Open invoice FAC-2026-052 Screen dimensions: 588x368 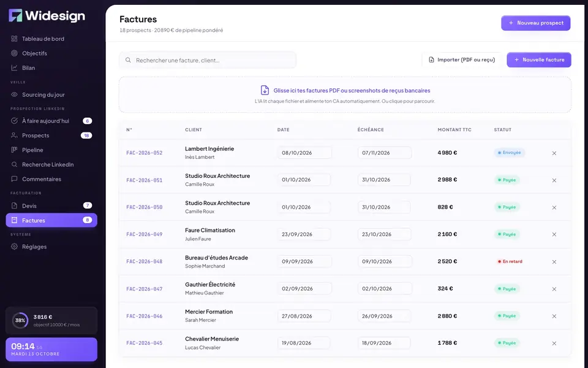(x=145, y=153)
